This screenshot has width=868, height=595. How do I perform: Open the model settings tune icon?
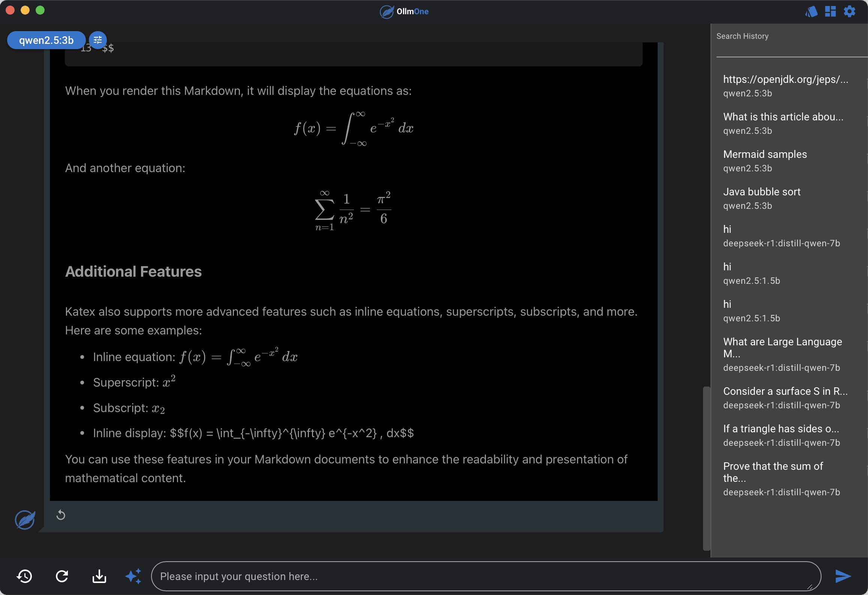pyautogui.click(x=98, y=40)
